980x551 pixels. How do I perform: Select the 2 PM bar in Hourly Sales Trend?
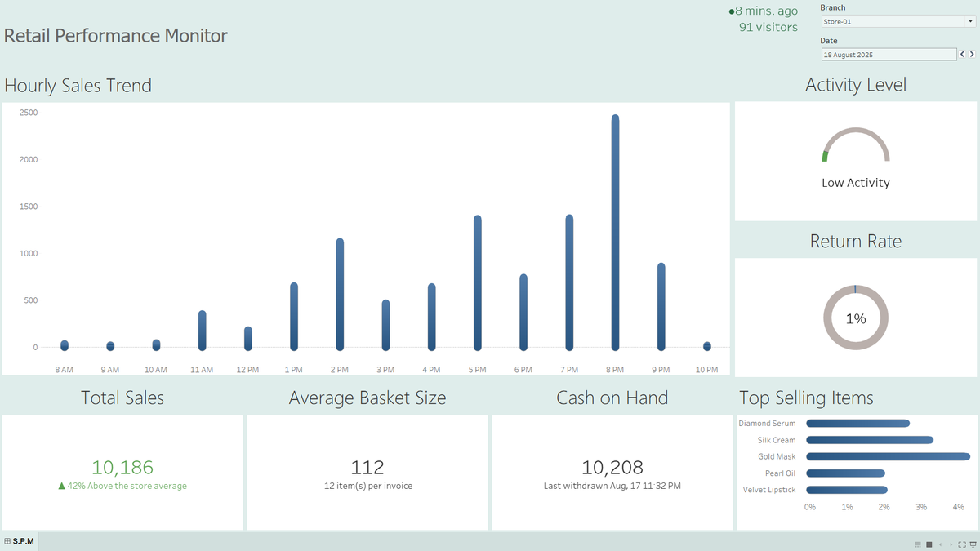[340, 294]
